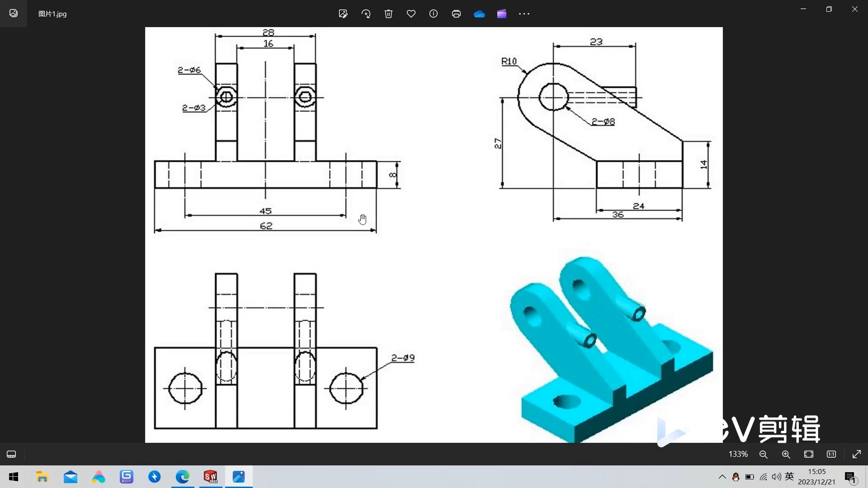Open file info panel icon

[x=434, y=14]
